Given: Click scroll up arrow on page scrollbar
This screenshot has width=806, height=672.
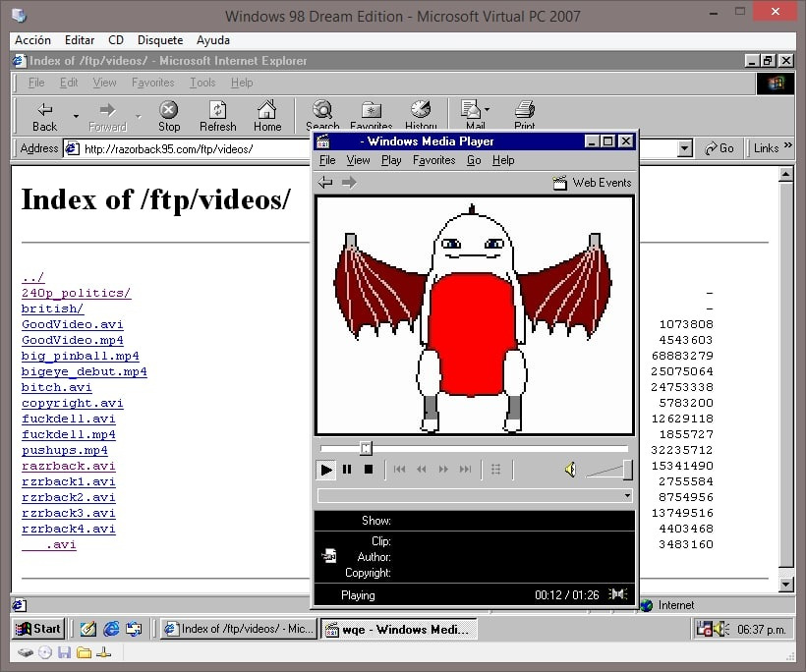Looking at the screenshot, I should point(786,175).
